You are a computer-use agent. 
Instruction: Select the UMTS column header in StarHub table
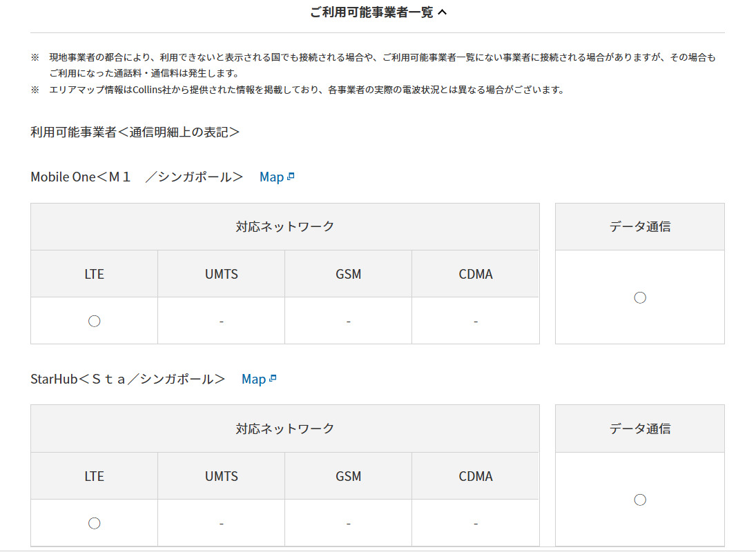[221, 476]
